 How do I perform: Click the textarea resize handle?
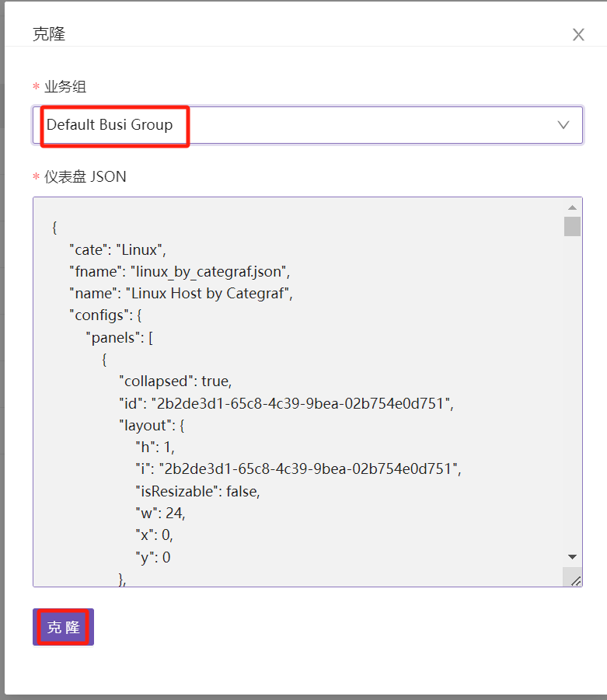point(575,580)
